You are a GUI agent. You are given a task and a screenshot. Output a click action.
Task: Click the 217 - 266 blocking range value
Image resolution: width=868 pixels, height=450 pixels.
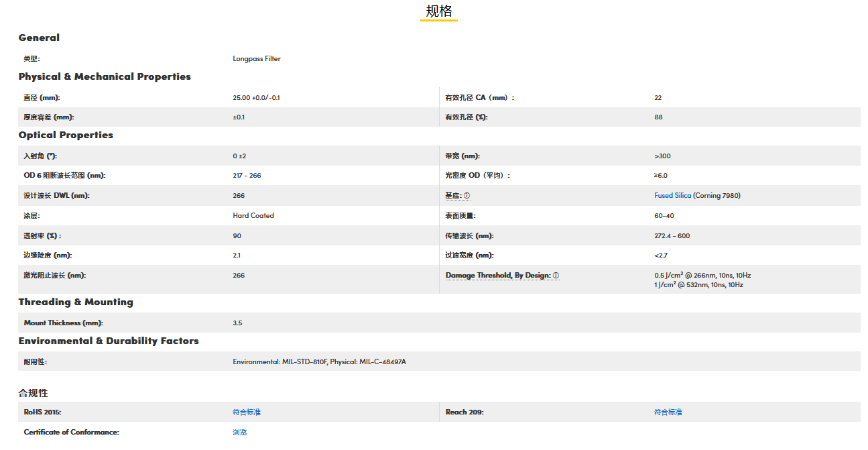tap(247, 176)
